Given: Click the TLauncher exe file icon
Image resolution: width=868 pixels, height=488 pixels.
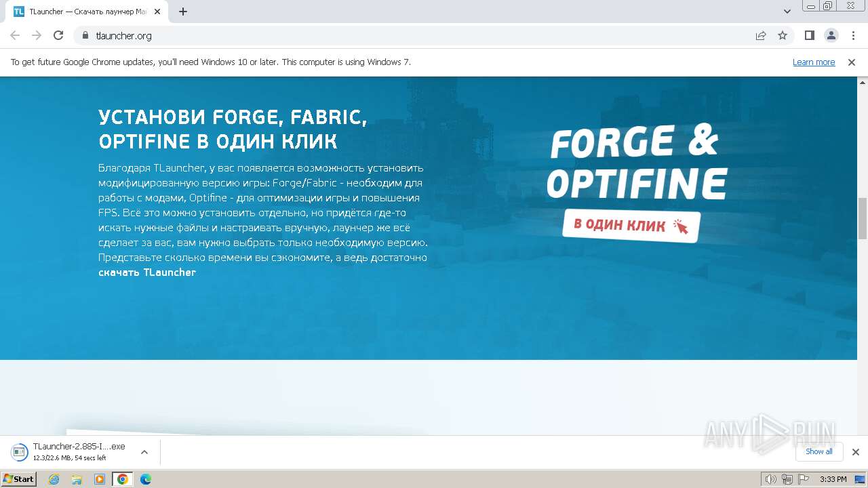Looking at the screenshot, I should (x=18, y=452).
